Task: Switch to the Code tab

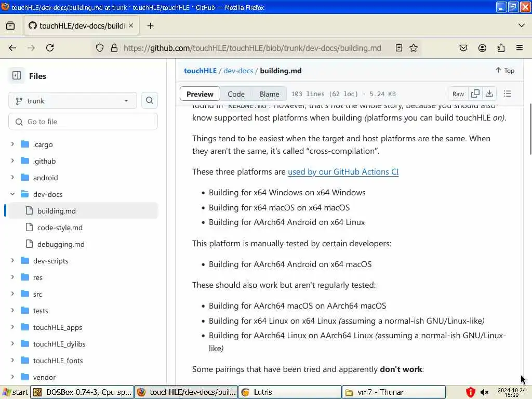Action: point(236,94)
